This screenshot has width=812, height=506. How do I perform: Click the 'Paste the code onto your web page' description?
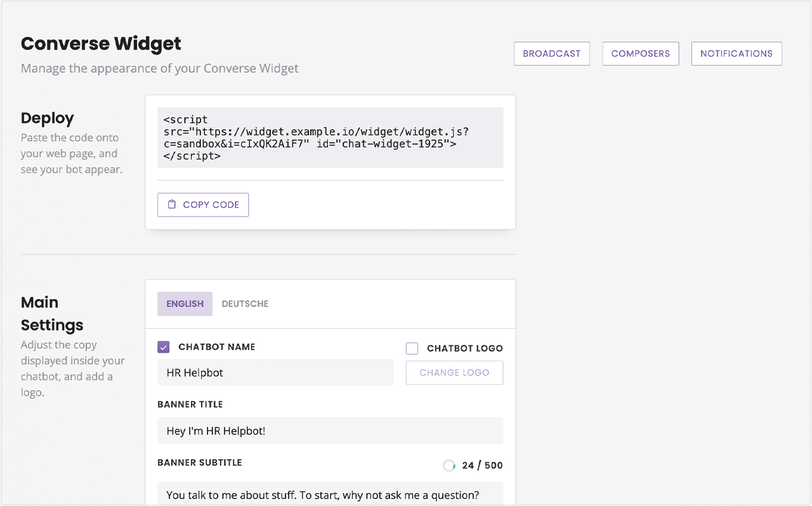pyautogui.click(x=71, y=154)
